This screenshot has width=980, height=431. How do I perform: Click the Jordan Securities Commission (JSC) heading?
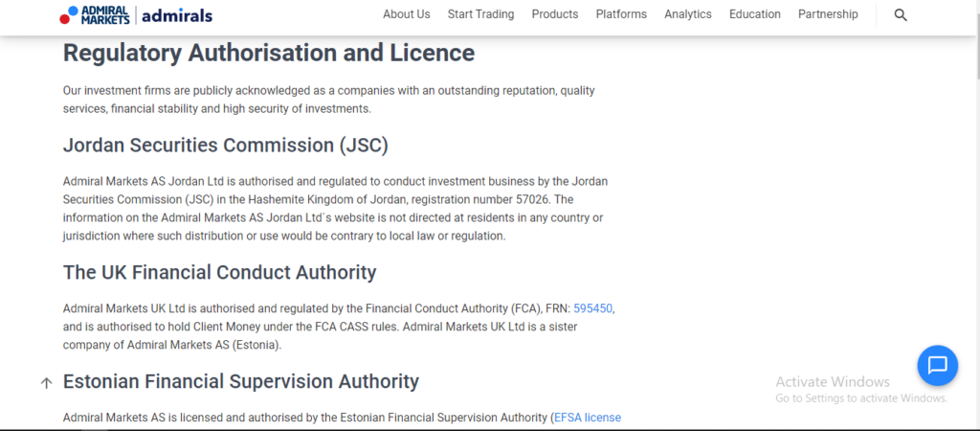click(226, 146)
